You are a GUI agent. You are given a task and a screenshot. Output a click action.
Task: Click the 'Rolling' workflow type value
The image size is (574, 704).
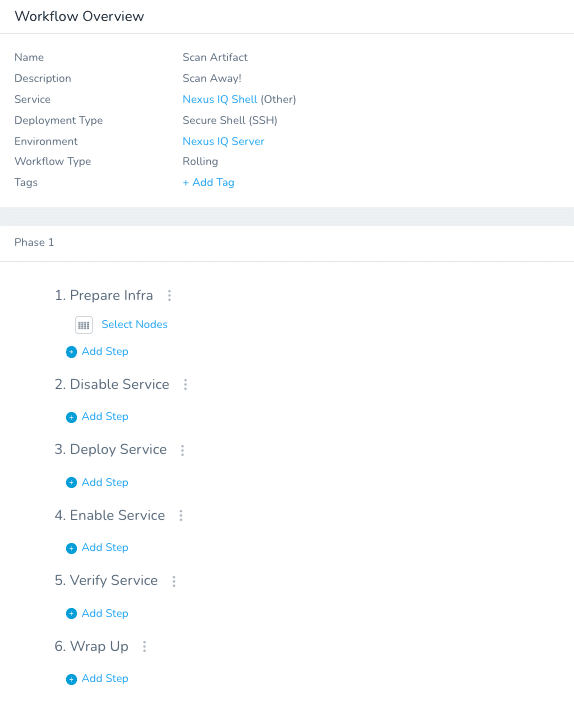pos(200,162)
